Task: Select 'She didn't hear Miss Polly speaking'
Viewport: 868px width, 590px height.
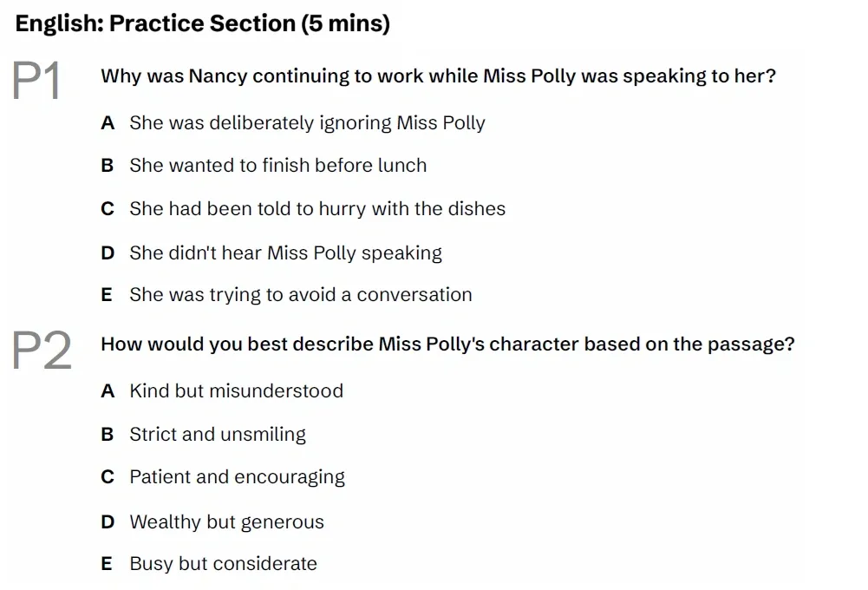Action: (x=285, y=253)
